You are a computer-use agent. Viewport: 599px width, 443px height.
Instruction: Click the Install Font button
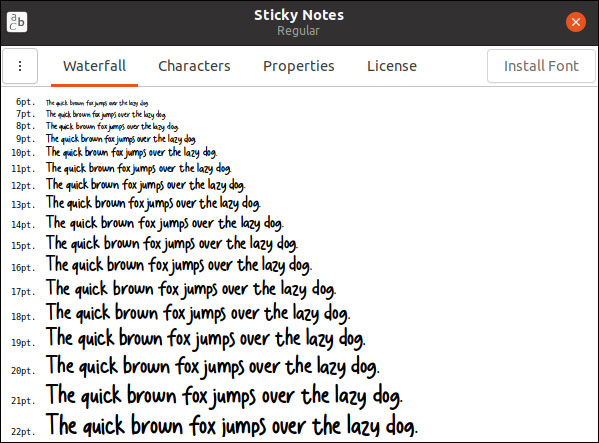tap(541, 66)
